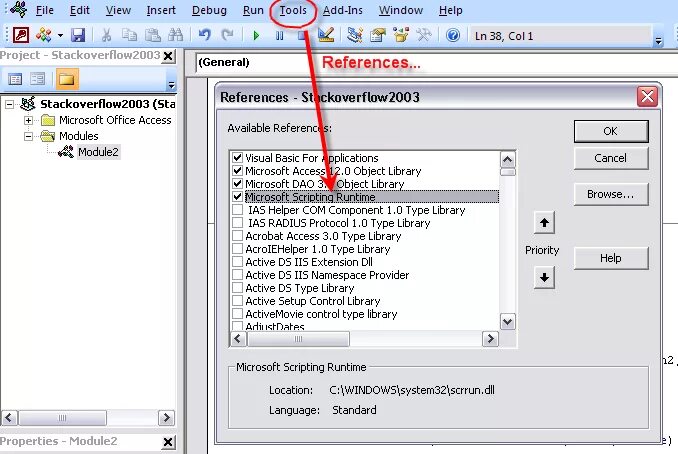Click the Cut scissors icon
The height and width of the screenshot is (454, 678).
point(106,35)
